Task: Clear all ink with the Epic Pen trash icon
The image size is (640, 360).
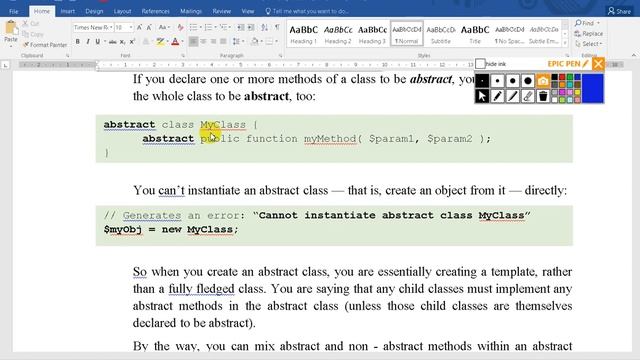Action: tap(543, 96)
